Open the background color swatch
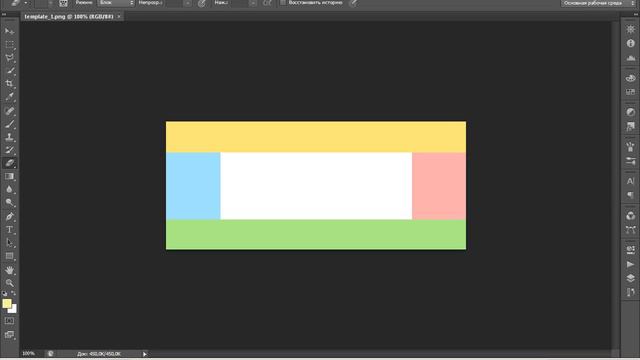Image resolution: width=640 pixels, height=360 pixels. point(14,310)
